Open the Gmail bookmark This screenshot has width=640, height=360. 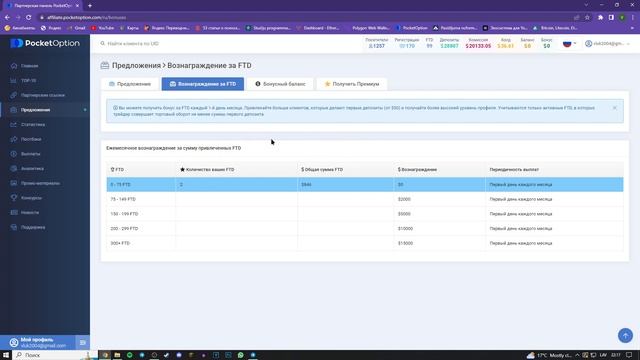(x=76, y=28)
